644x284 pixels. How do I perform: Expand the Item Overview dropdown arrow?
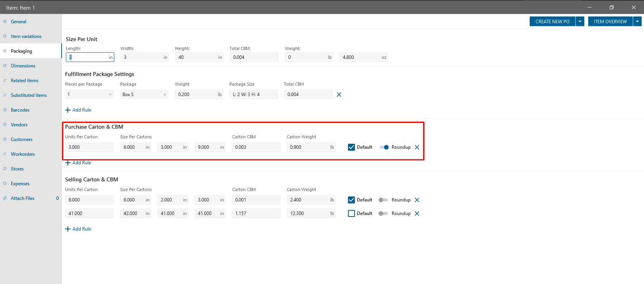[637, 22]
